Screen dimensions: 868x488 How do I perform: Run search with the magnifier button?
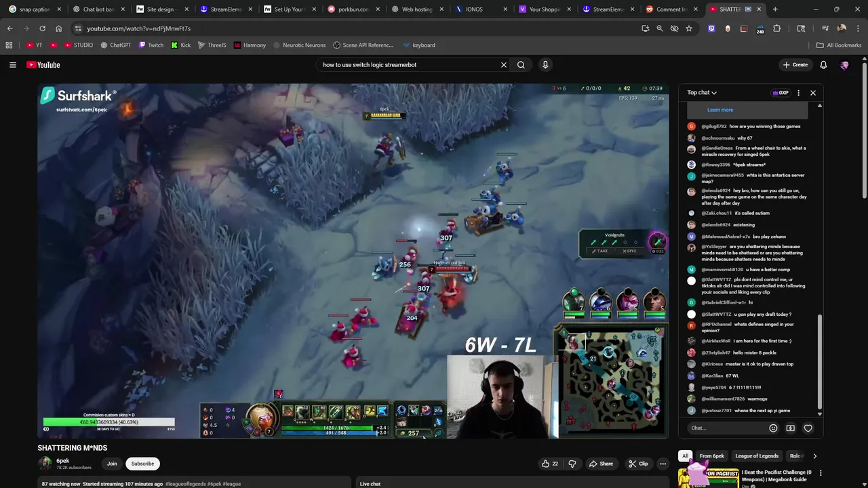pos(521,65)
